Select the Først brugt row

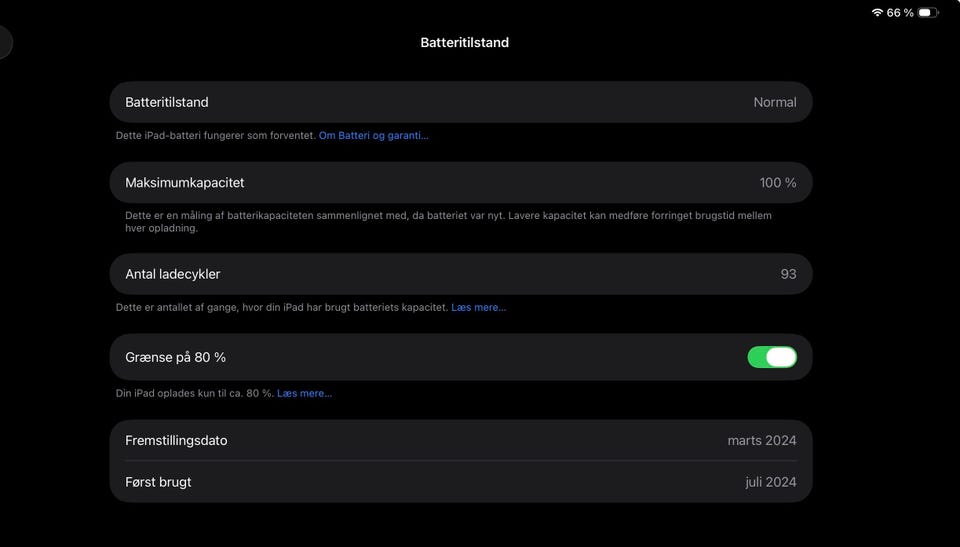(460, 482)
